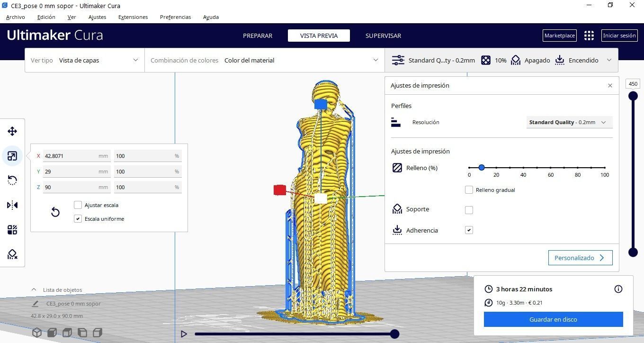
Task: Click the simulation path slider handle
Action: [x=394, y=334]
